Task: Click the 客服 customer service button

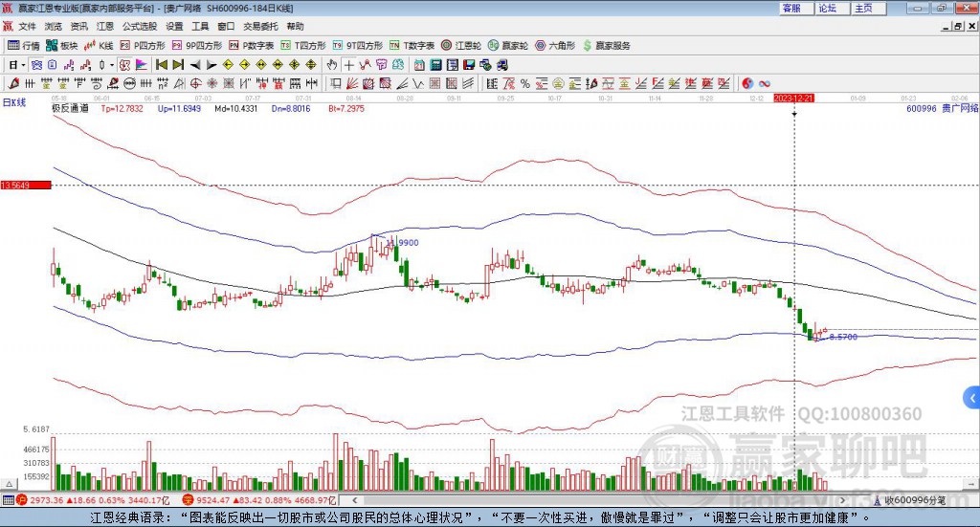Action: pos(791,8)
